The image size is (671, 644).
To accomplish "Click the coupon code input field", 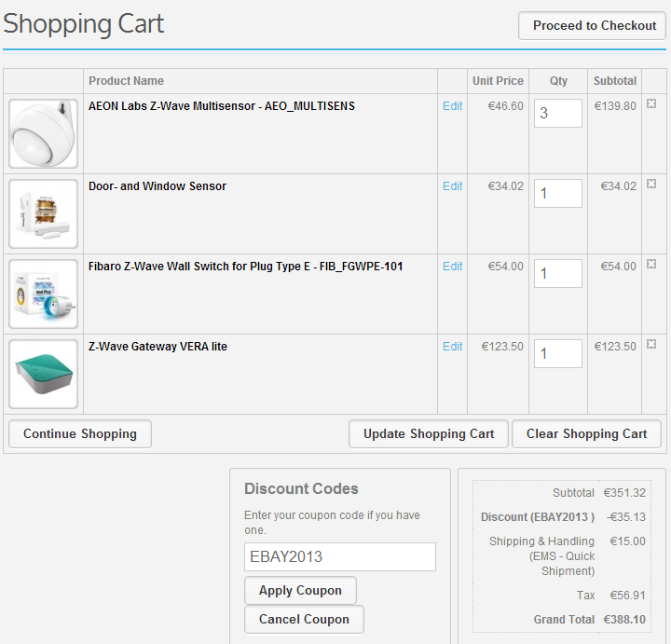I will (x=340, y=556).
